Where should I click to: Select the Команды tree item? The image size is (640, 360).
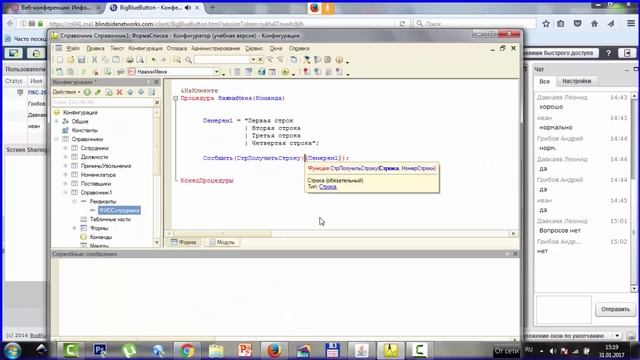coord(101,237)
